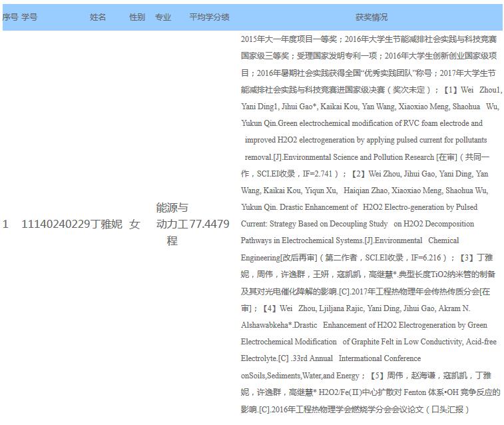Click the gender cell 女

tap(135, 224)
